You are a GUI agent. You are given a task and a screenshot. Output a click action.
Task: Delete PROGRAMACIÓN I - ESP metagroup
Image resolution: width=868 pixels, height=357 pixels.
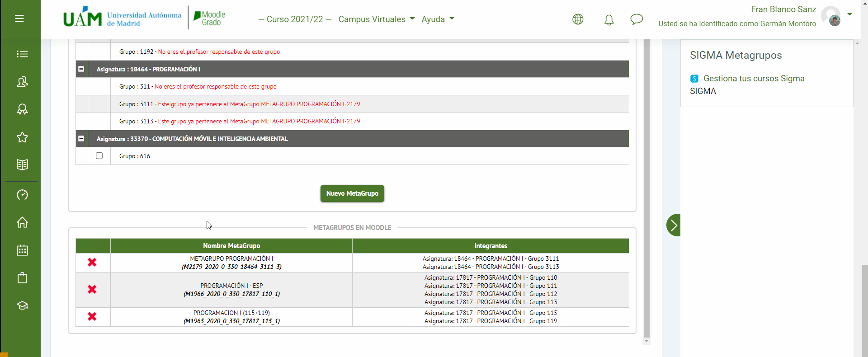tap(92, 289)
